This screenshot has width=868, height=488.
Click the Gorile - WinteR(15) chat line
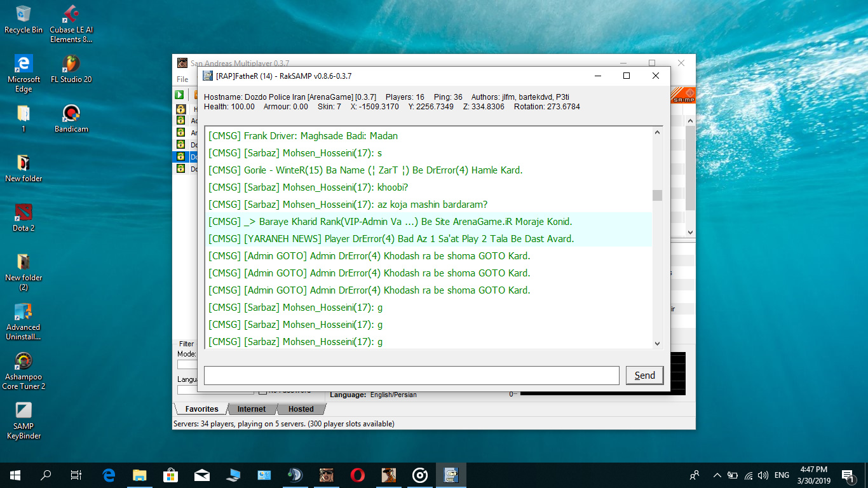point(365,170)
